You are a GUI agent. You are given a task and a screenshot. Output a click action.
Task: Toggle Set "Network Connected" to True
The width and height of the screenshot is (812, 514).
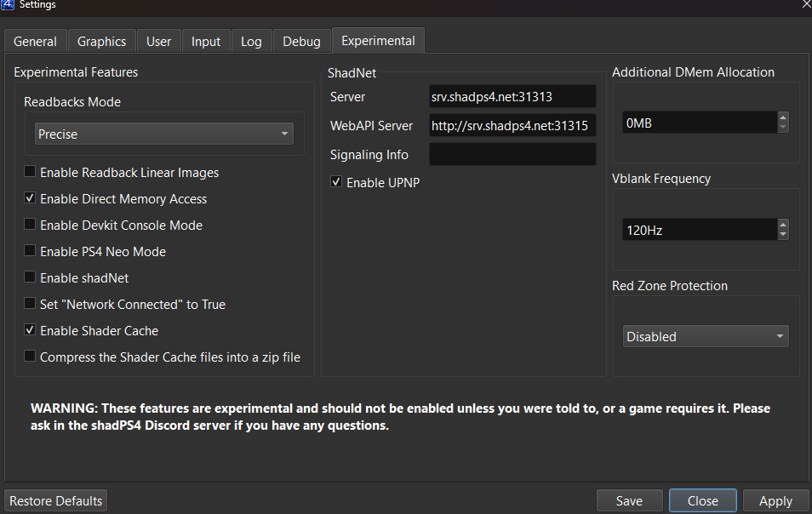click(x=30, y=304)
